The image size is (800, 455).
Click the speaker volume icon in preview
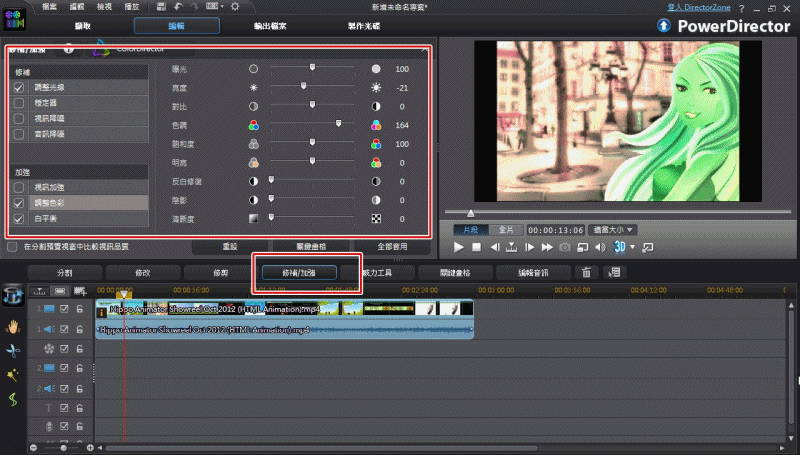tap(600, 247)
